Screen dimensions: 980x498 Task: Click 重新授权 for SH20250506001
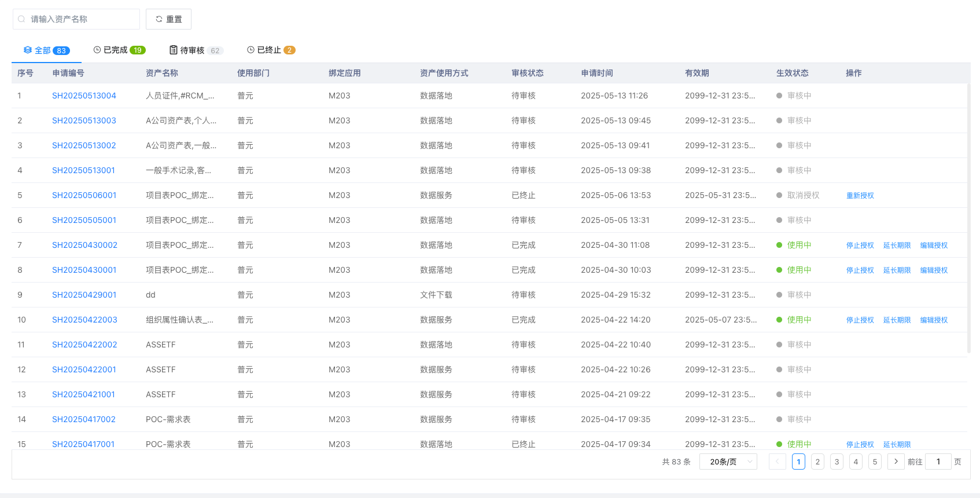(860, 196)
